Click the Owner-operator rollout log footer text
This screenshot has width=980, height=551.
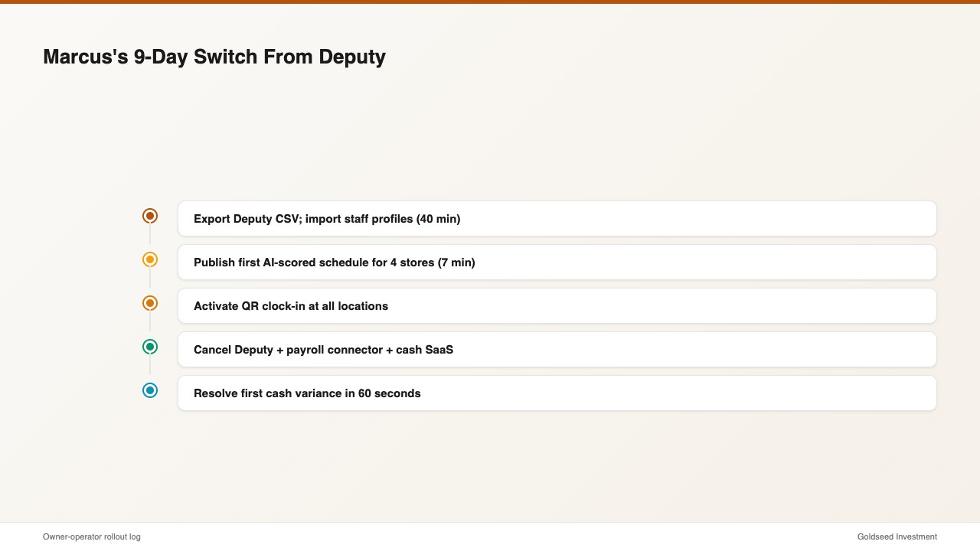92,536
